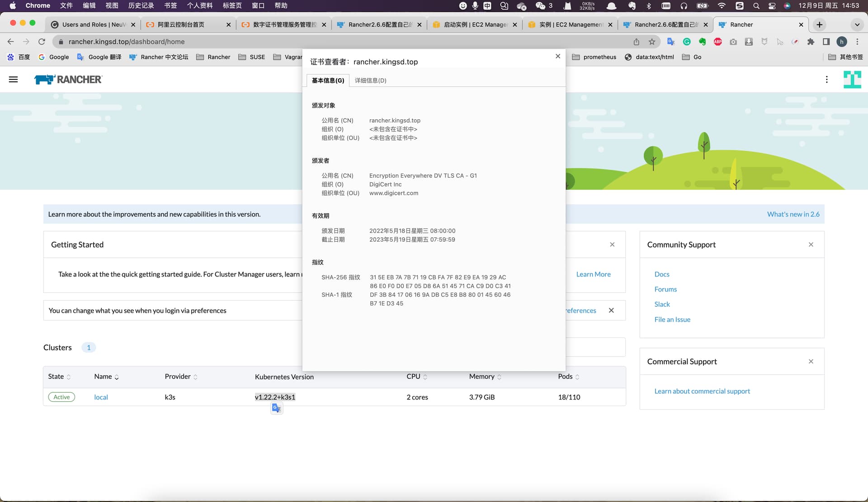Open the 百度 bookmark
The width and height of the screenshot is (868, 502).
(19, 57)
